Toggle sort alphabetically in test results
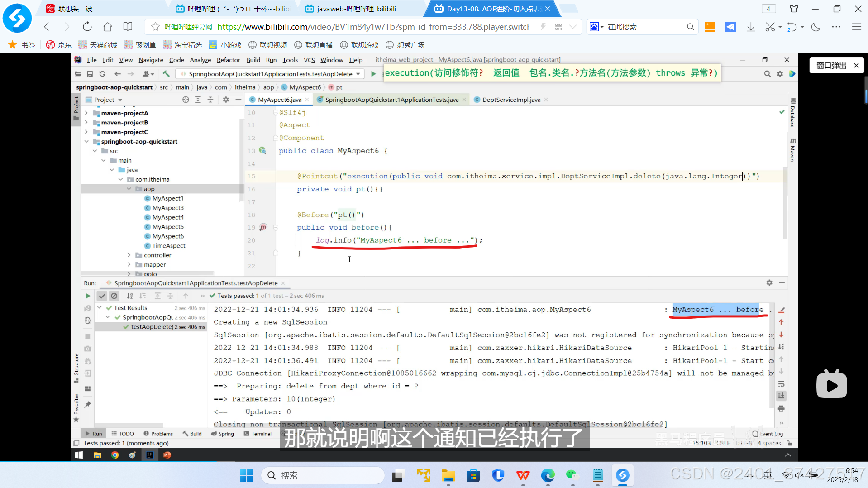Viewport: 868px width, 488px height. click(x=130, y=296)
